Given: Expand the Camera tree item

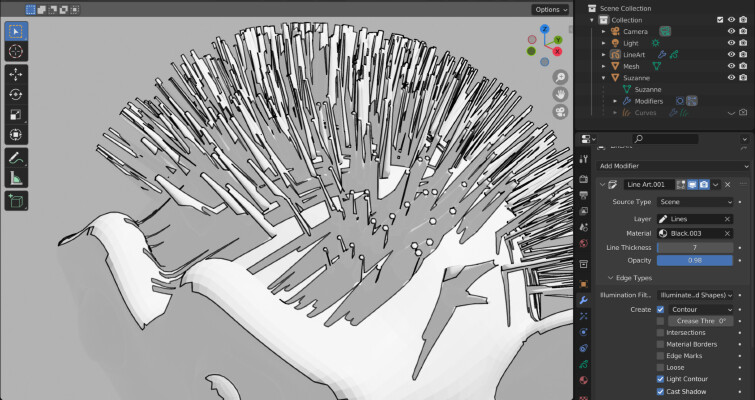Looking at the screenshot, I should (x=604, y=31).
